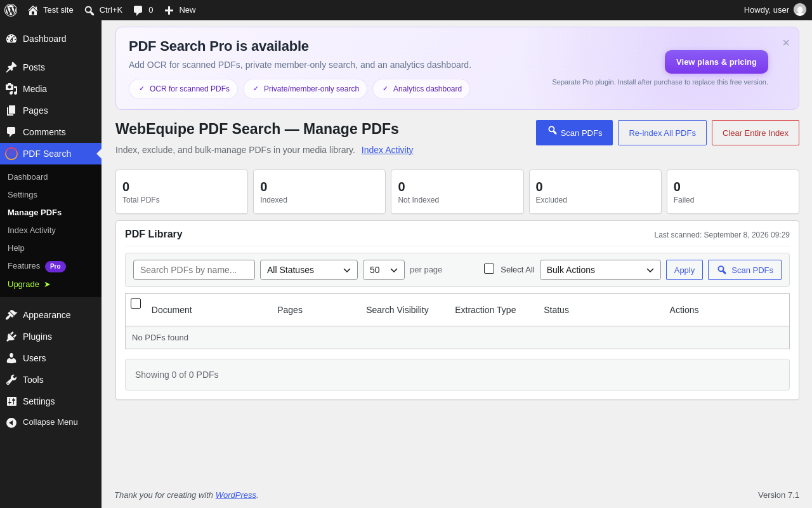
Task: Click the Re-index All PDFs button
Action: click(x=662, y=133)
